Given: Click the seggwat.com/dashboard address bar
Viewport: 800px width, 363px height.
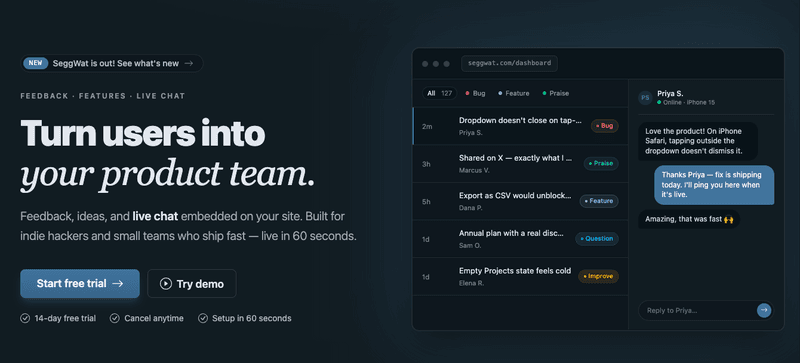Looking at the screenshot, I should point(509,63).
